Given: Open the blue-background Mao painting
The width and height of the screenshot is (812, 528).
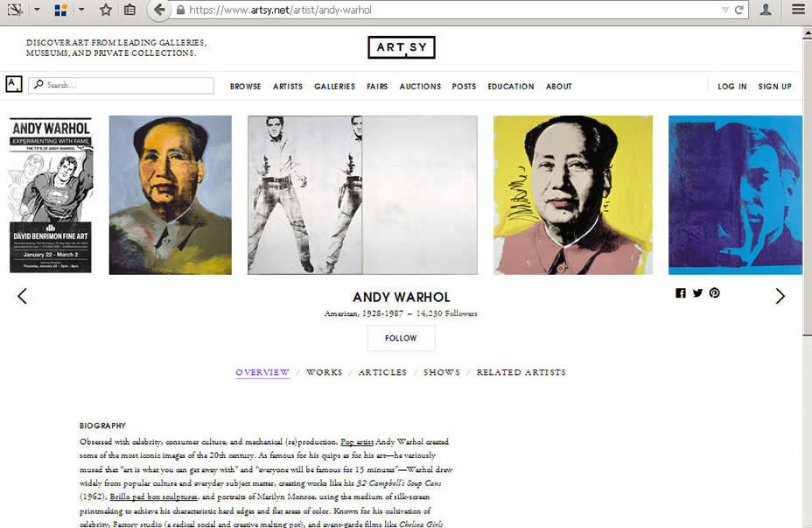Looking at the screenshot, I should [x=171, y=195].
